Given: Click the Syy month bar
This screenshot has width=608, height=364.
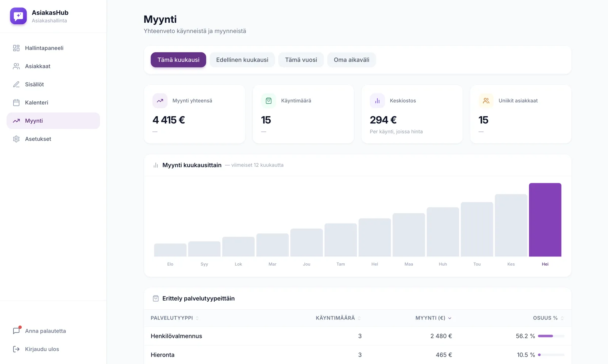Looking at the screenshot, I should [x=204, y=249].
